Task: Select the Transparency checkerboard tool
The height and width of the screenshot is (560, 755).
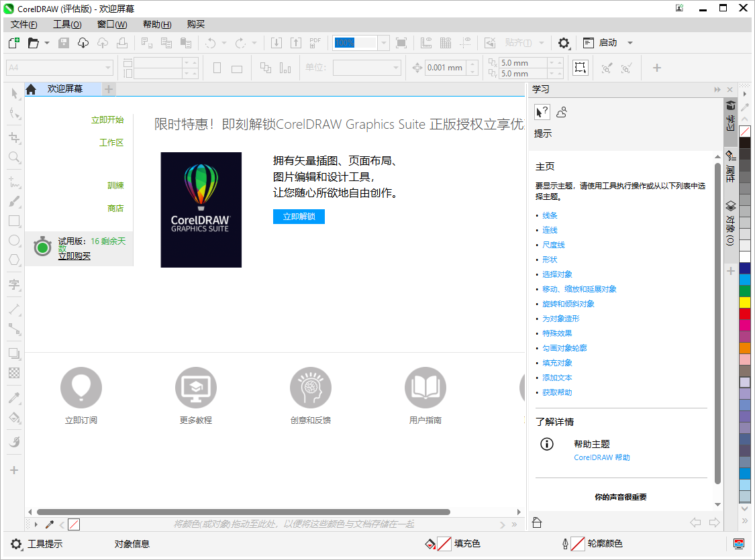Action: (x=15, y=373)
